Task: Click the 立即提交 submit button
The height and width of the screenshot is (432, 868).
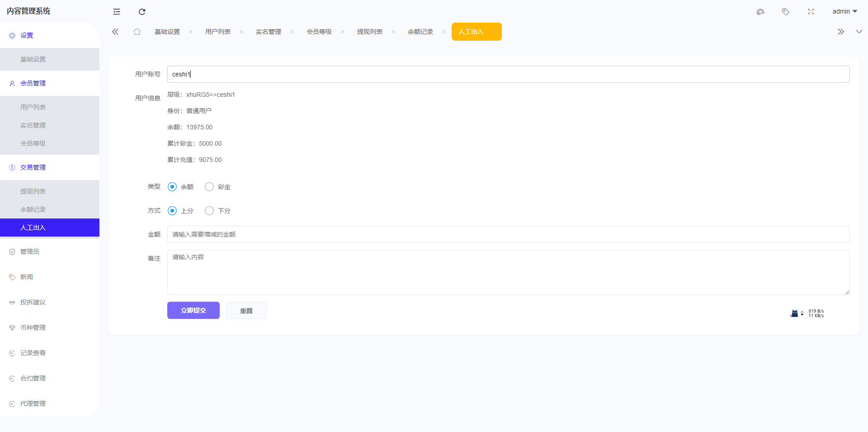Action: click(193, 310)
